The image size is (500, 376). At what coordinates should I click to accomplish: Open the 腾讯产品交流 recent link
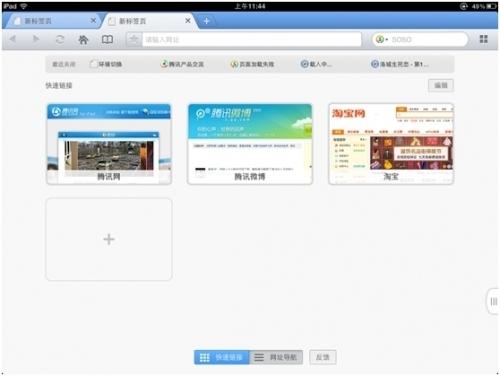182,64
